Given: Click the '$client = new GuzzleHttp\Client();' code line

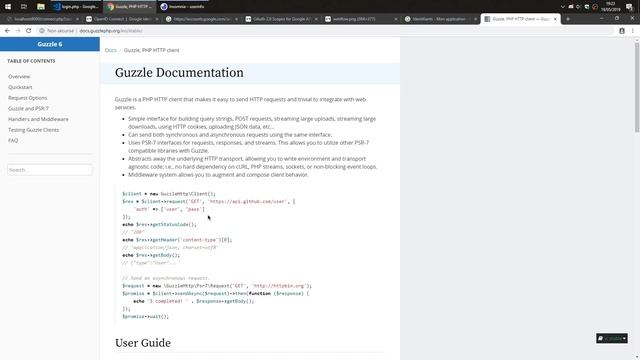Looking at the screenshot, I should (x=169, y=193).
